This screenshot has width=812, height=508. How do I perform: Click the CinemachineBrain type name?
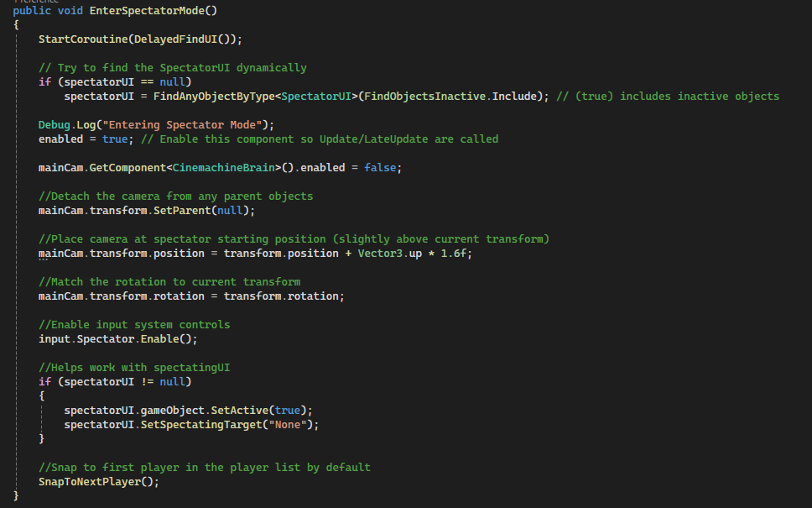click(x=223, y=167)
